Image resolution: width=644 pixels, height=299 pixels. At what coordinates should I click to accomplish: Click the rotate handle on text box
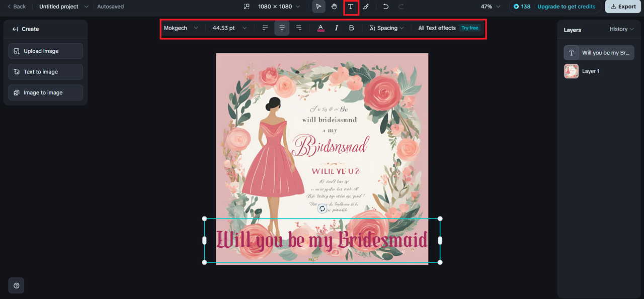pyautogui.click(x=323, y=209)
